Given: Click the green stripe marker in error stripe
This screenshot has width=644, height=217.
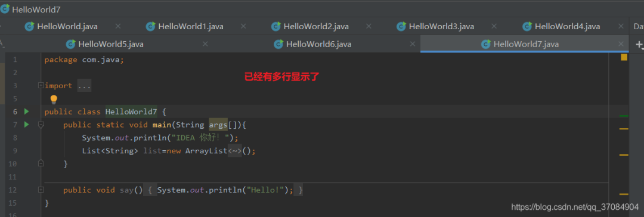Looking at the screenshot, I should (624, 116).
